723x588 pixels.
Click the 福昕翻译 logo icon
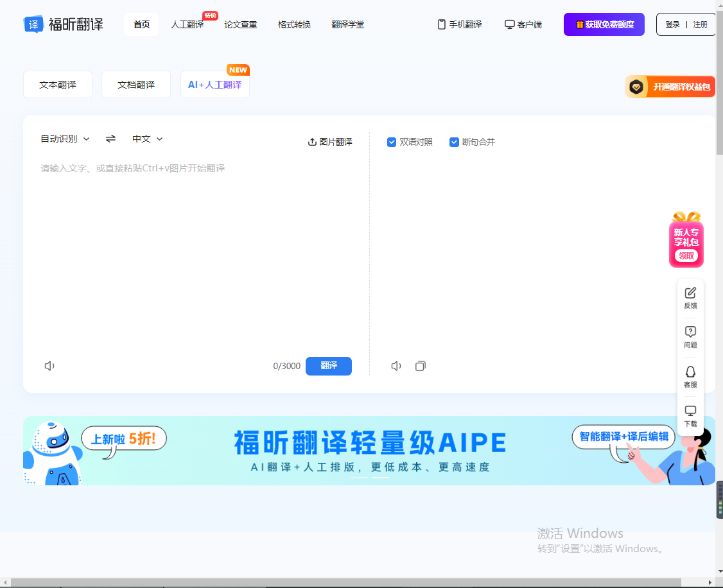click(x=33, y=24)
